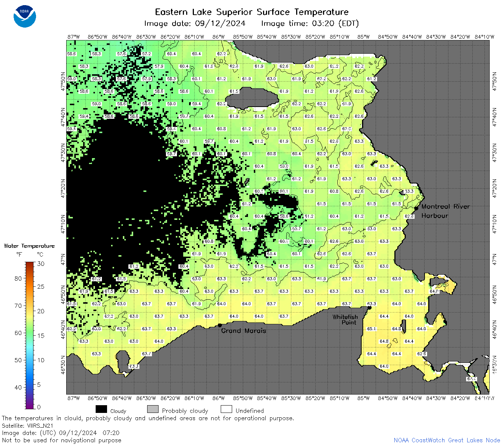Click the Probably cloudy legend label
Viewport: 504px width, 446px height.
pos(185,411)
